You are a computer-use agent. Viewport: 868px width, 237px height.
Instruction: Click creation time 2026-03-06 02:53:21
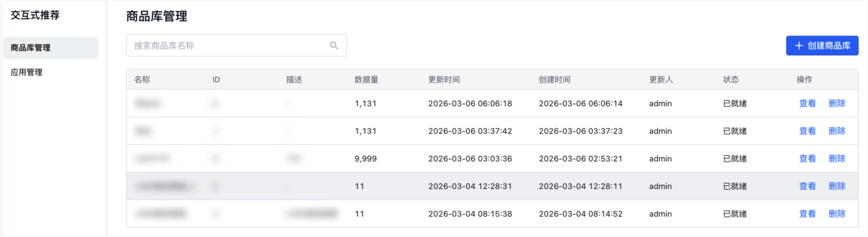(x=581, y=158)
